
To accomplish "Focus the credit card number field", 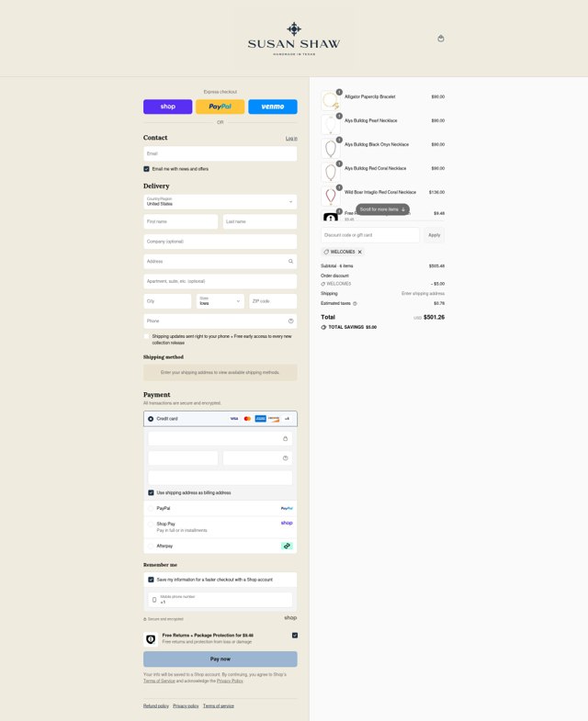I will (x=220, y=439).
